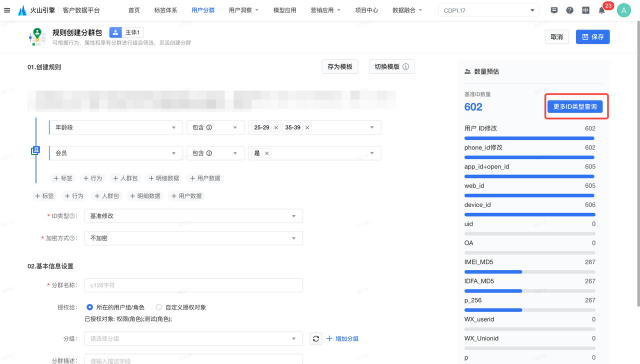Open 包含 operator dropdown in 会员 row
Image resolution: width=640 pixels, height=364 pixels.
tap(215, 153)
